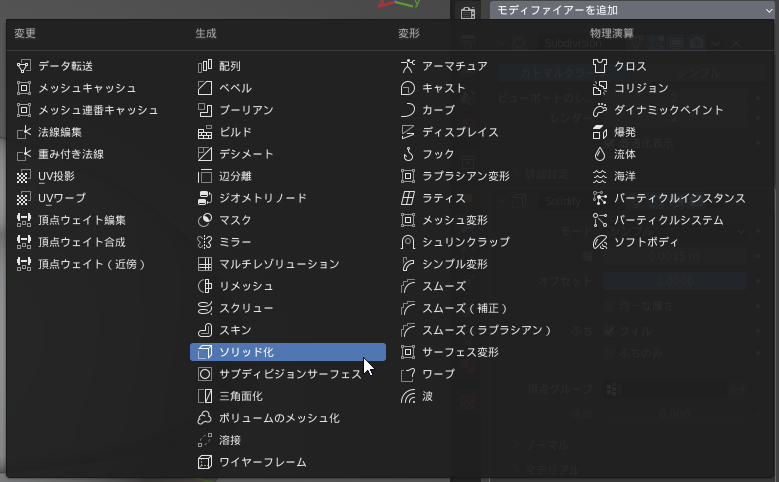Click the Cloth (クロス) physics icon
The image size is (779, 482).
pos(600,66)
